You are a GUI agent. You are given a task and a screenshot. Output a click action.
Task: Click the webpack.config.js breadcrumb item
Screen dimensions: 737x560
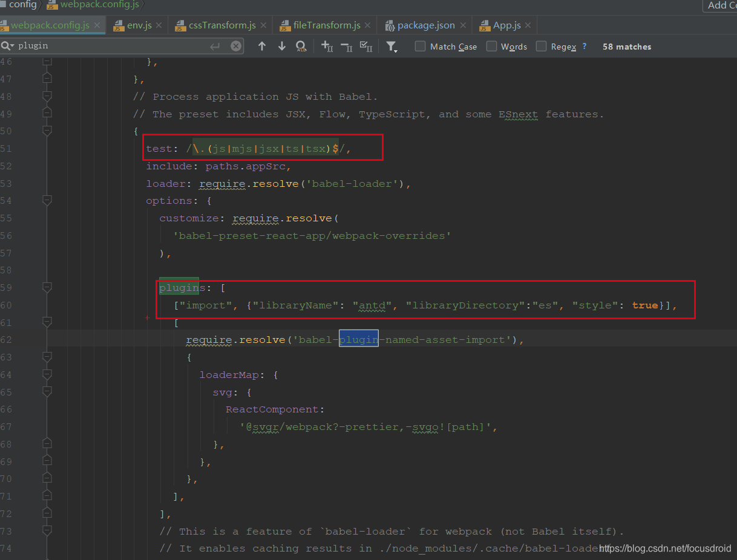93,5
